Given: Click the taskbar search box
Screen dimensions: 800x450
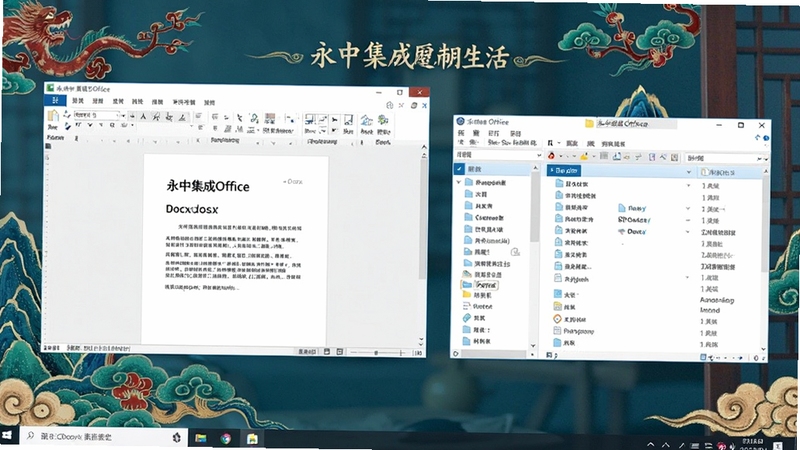Looking at the screenshot, I should pos(103,437).
